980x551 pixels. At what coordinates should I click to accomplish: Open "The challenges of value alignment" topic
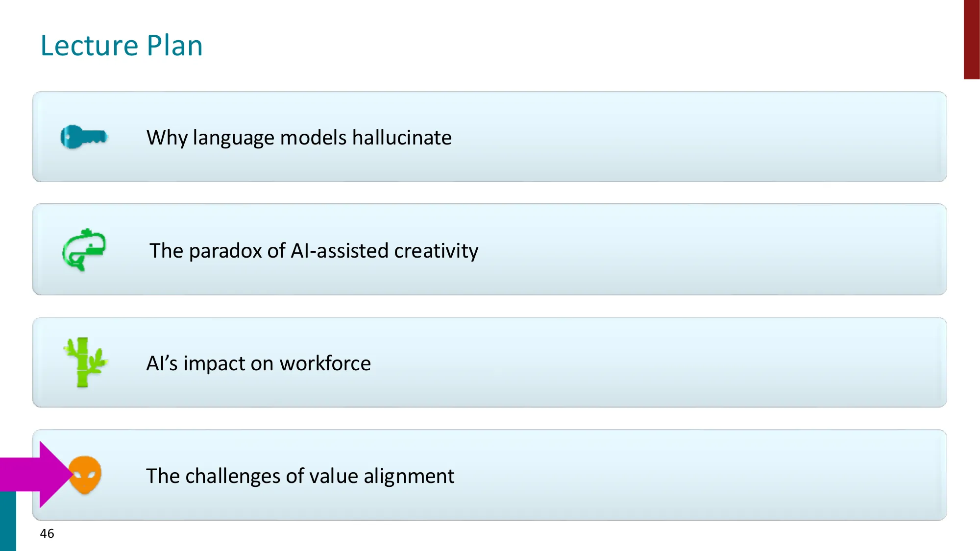(300, 476)
